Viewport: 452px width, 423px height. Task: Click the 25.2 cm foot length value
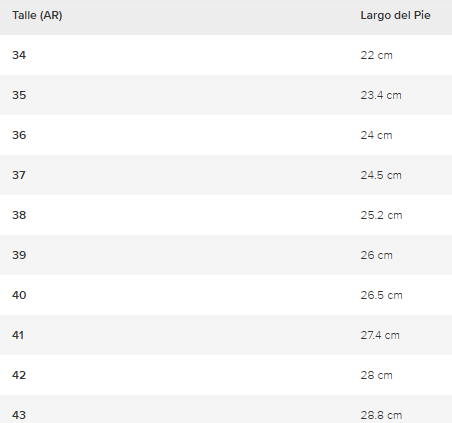point(381,215)
